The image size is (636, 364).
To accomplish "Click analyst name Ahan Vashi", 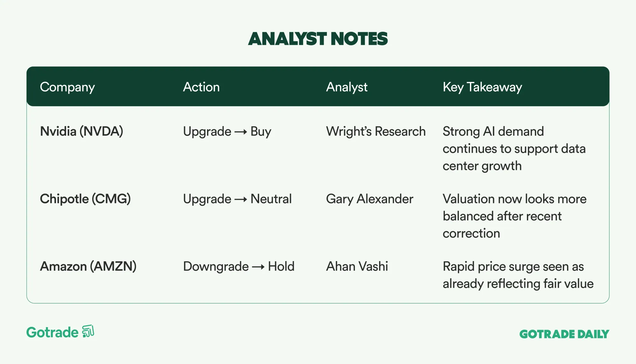I will [x=357, y=266].
